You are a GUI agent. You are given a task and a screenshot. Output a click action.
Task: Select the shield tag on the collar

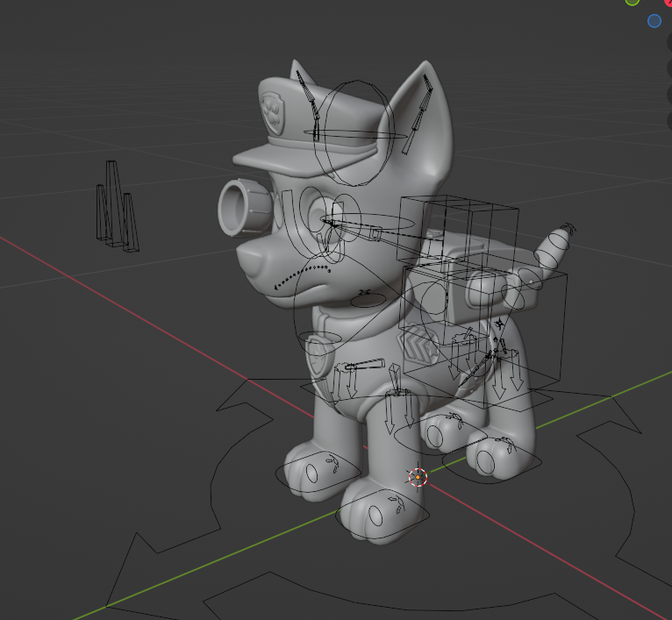319,357
